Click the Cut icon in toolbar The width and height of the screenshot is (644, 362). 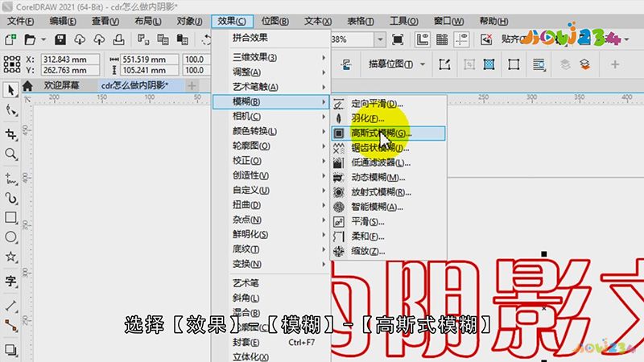click(x=143, y=39)
